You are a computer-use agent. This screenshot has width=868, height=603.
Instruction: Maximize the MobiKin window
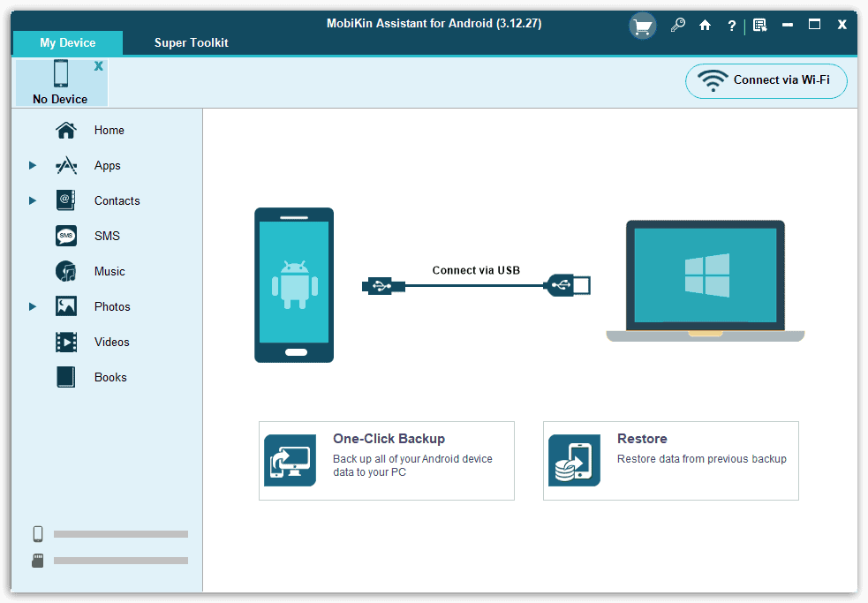[814, 25]
